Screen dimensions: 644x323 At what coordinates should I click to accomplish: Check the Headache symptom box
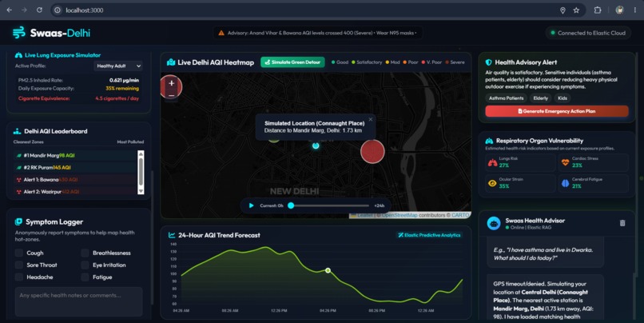click(19, 277)
